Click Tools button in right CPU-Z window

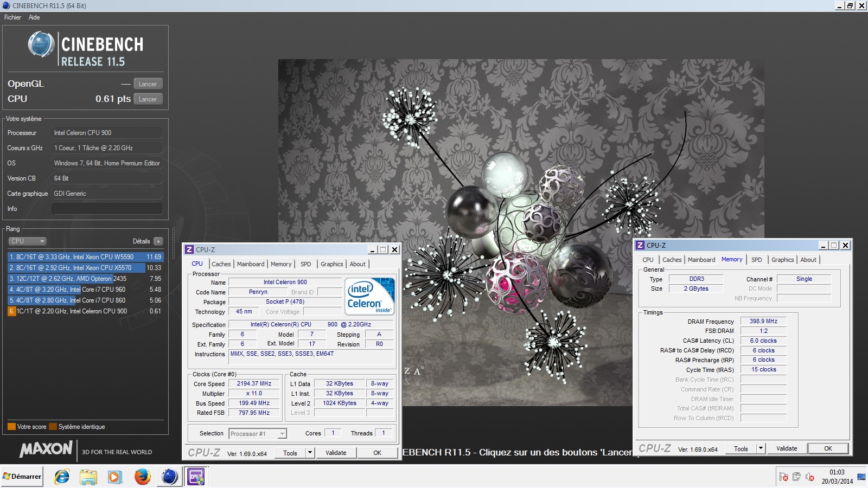741,448
